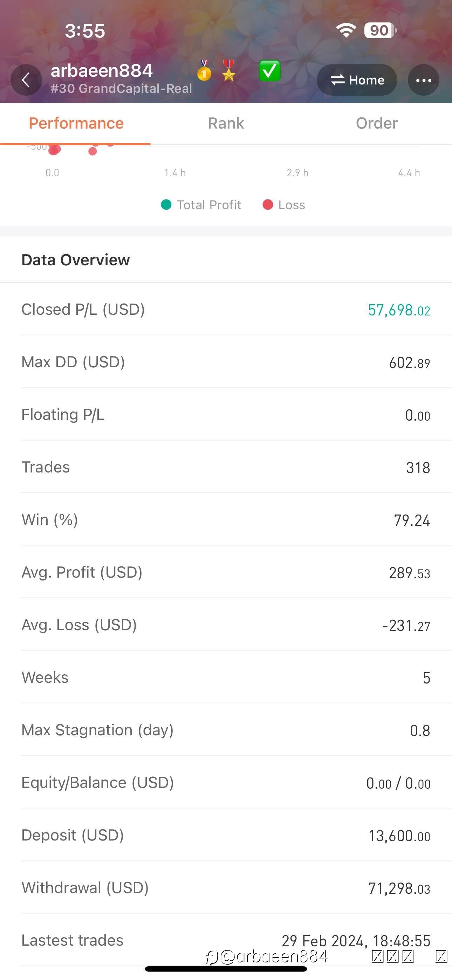The height and width of the screenshot is (980, 452).
Task: Tap the Lastest trades date row
Action: tap(226, 940)
